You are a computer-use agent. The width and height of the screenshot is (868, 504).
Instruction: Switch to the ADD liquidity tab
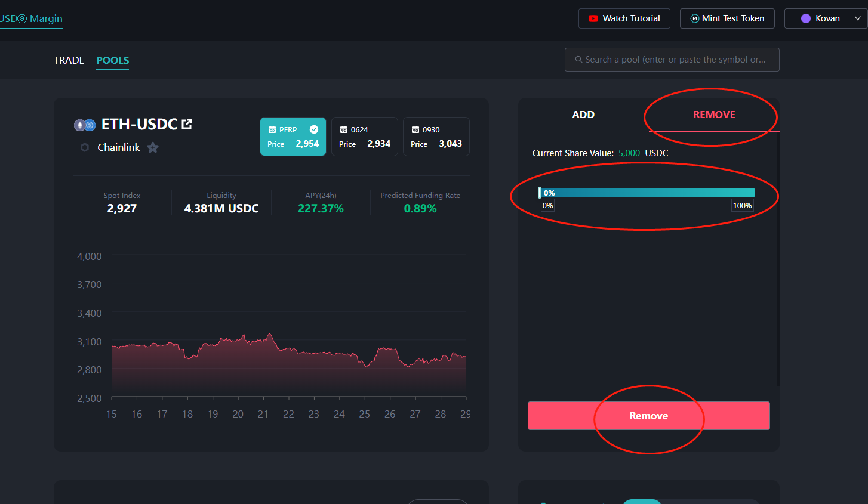(x=583, y=115)
